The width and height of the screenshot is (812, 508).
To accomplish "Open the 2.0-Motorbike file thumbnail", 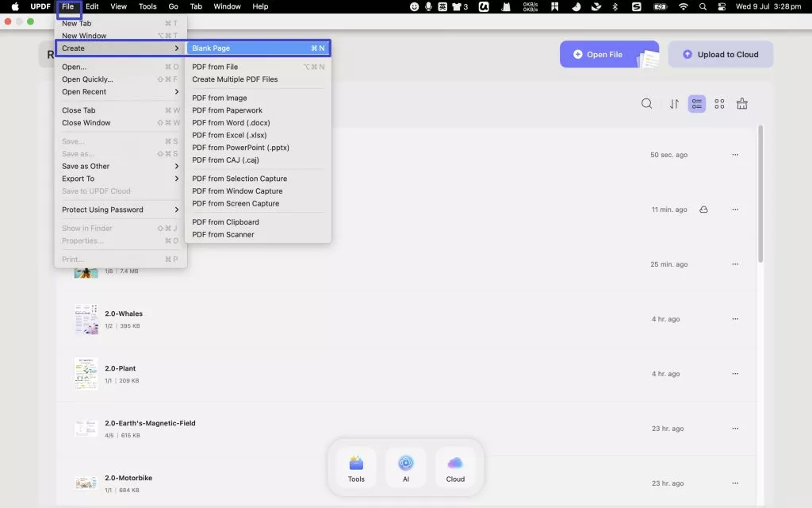I will [86, 483].
